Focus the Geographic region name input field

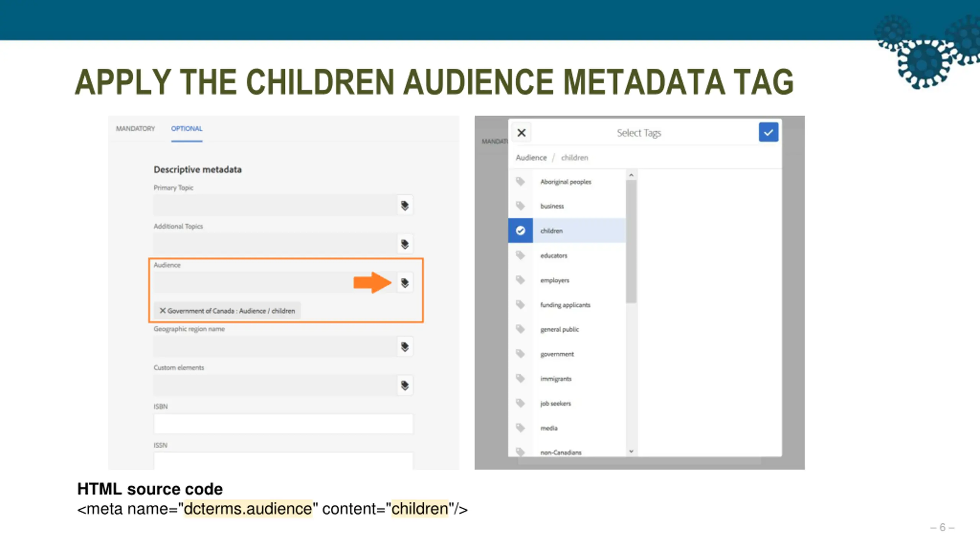pos(275,347)
